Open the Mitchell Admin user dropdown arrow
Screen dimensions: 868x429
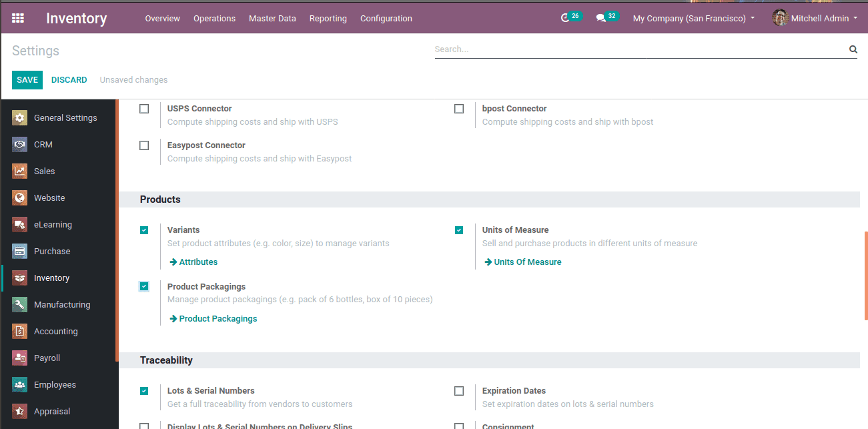point(855,18)
